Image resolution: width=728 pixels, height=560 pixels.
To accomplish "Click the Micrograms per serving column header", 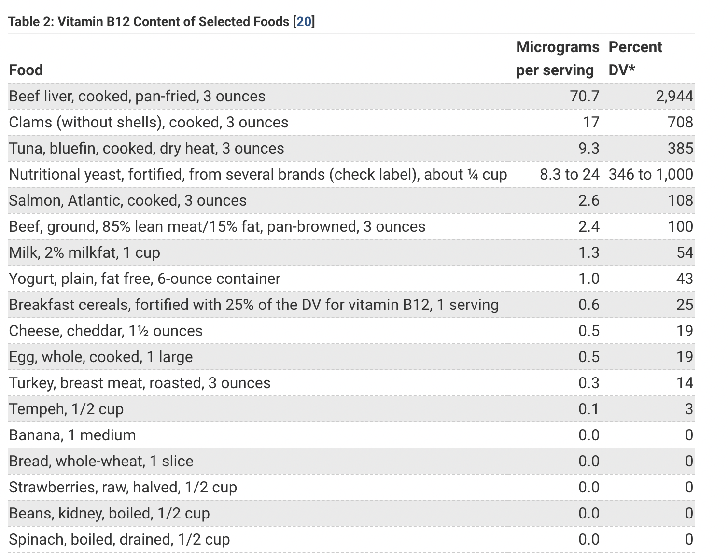I will pyautogui.click(x=557, y=58).
